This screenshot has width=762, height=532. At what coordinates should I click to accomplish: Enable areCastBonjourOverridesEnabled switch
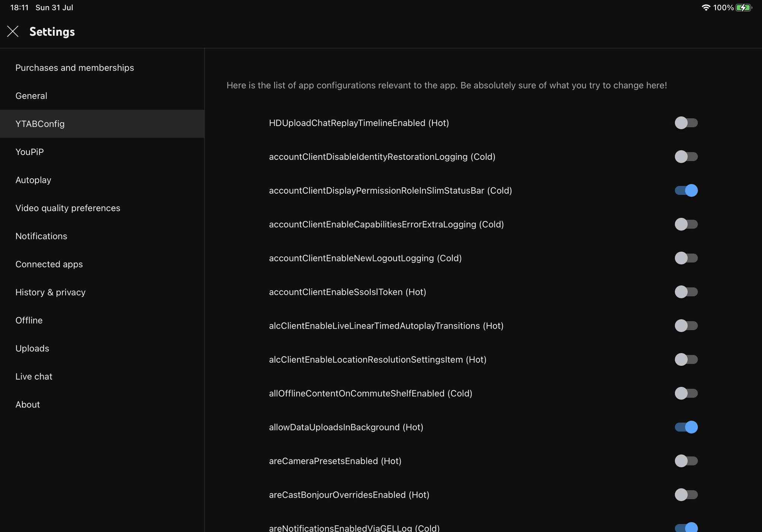pyautogui.click(x=686, y=495)
